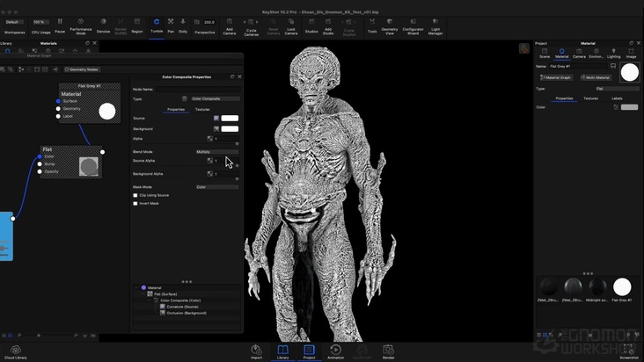Screen dimensions: 644x362
Task: Select the Tumble camera tool
Action: pos(157,25)
